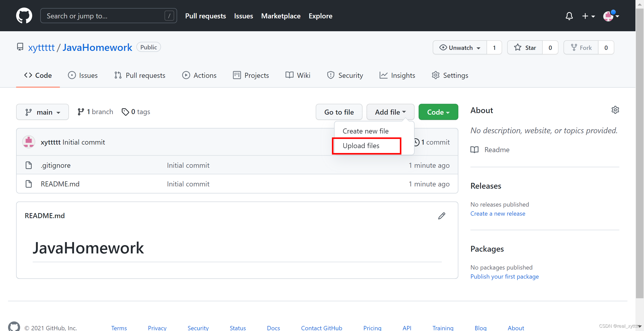This screenshot has height=331, width=644.
Task: Expand the main branch dropdown
Action: [43, 112]
